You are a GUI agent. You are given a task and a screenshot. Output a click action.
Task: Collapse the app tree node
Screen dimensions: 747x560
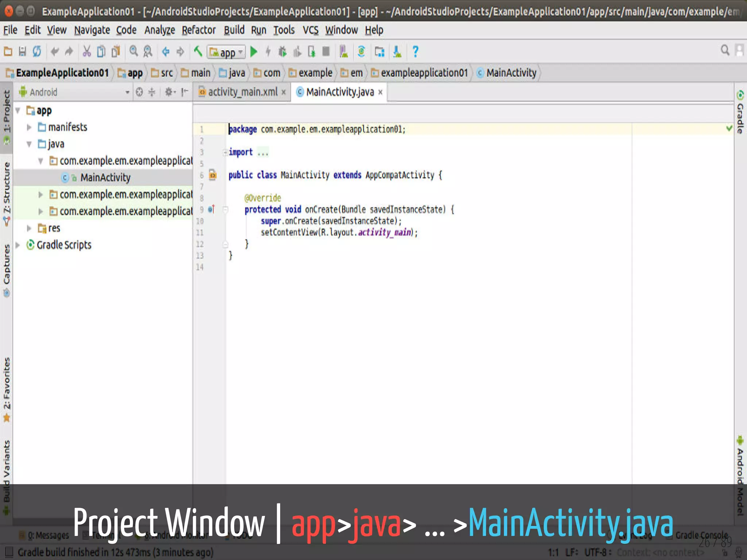[x=18, y=110]
